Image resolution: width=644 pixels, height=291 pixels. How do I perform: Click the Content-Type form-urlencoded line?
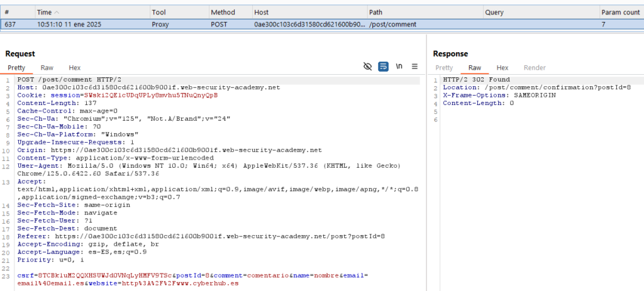(116, 158)
